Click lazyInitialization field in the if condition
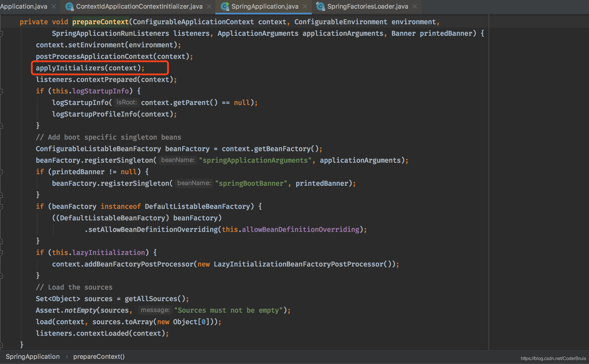The height and width of the screenshot is (364, 589). pyautogui.click(x=109, y=253)
